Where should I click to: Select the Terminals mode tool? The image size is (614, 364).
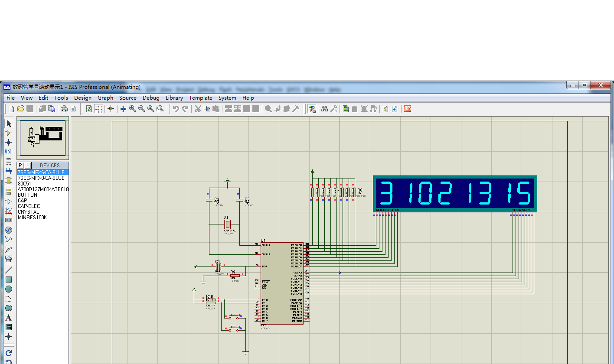[x=9, y=192]
